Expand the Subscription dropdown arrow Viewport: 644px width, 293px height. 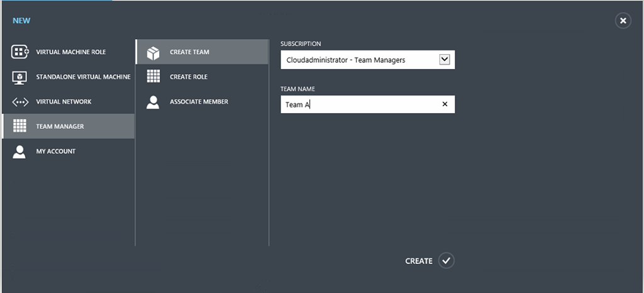click(444, 60)
